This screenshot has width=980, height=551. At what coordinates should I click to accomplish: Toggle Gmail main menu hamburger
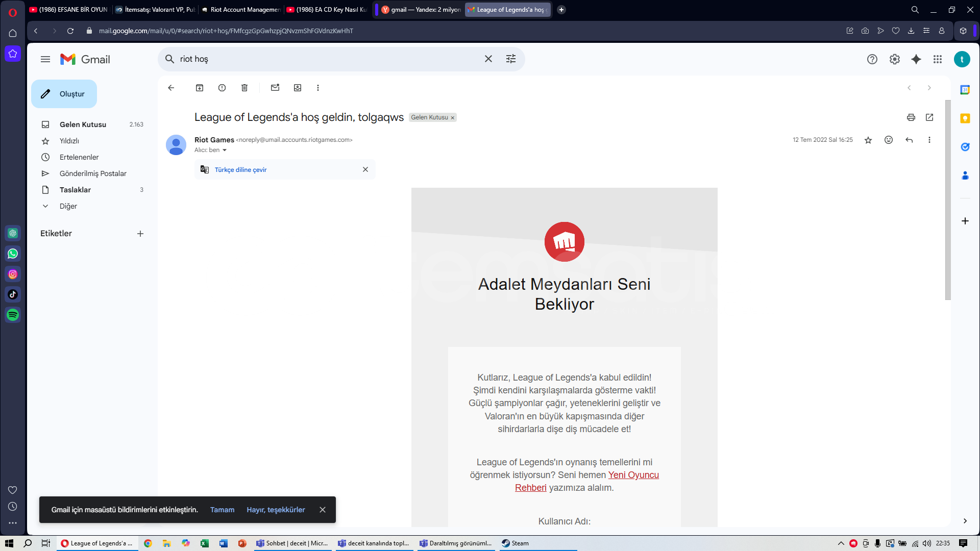click(x=45, y=59)
